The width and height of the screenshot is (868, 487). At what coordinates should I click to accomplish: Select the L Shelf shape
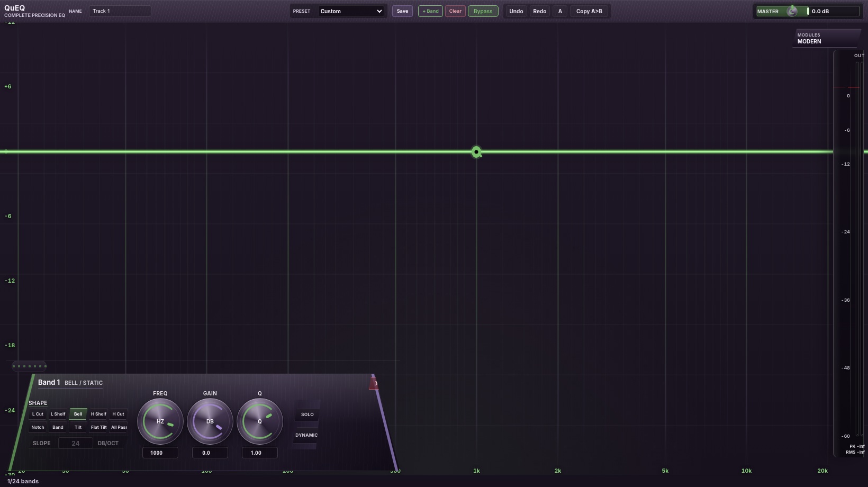click(x=58, y=414)
